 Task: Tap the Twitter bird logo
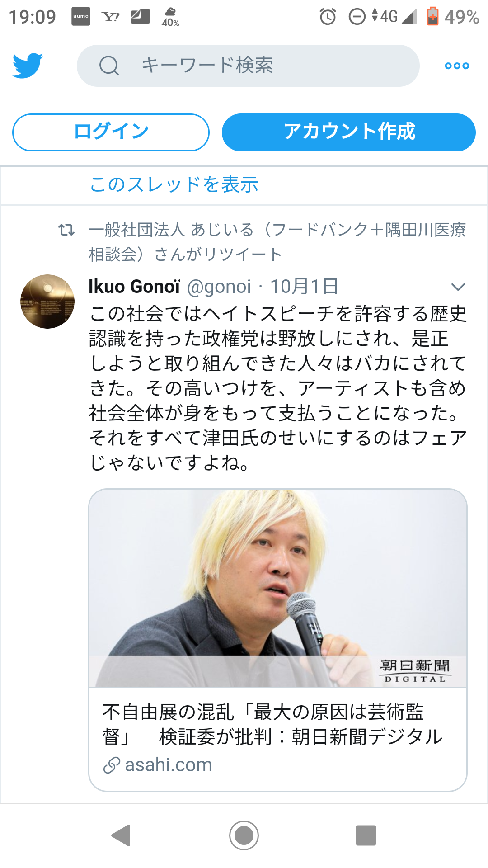coord(28,66)
